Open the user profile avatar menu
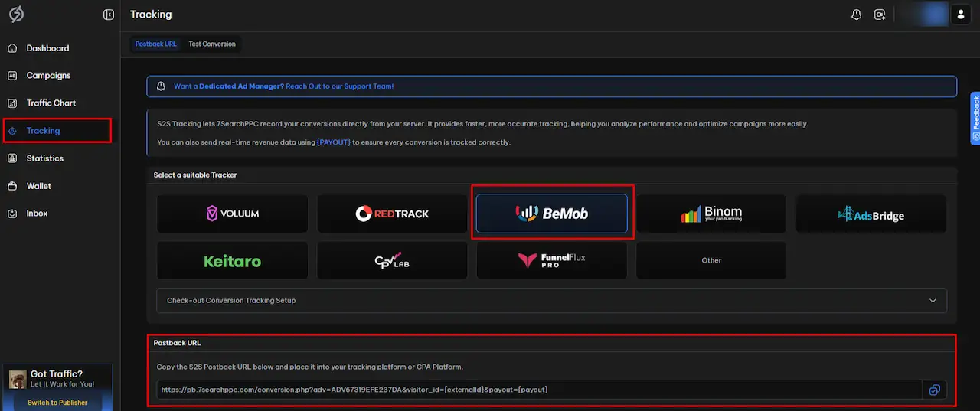Image resolution: width=980 pixels, height=411 pixels. [x=960, y=14]
